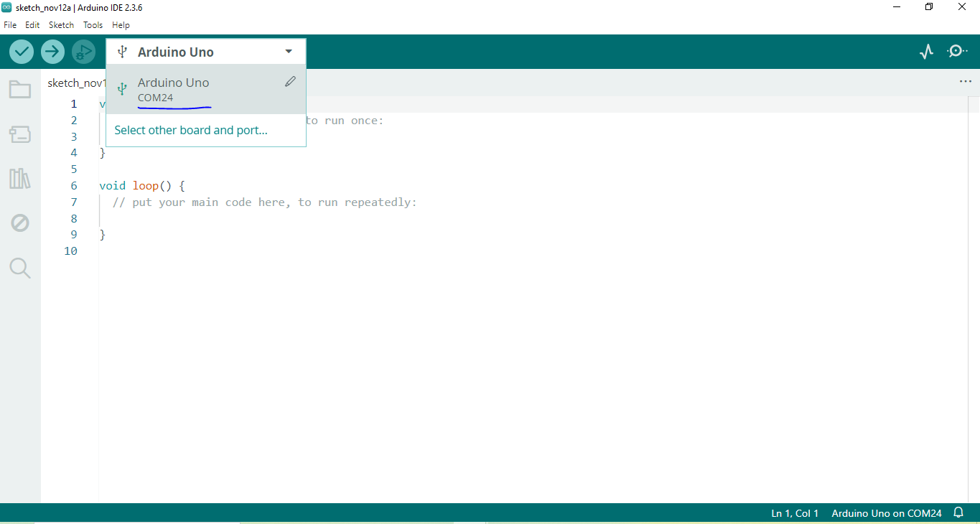Open the Tools menu
This screenshot has width=980, height=524.
click(x=93, y=25)
